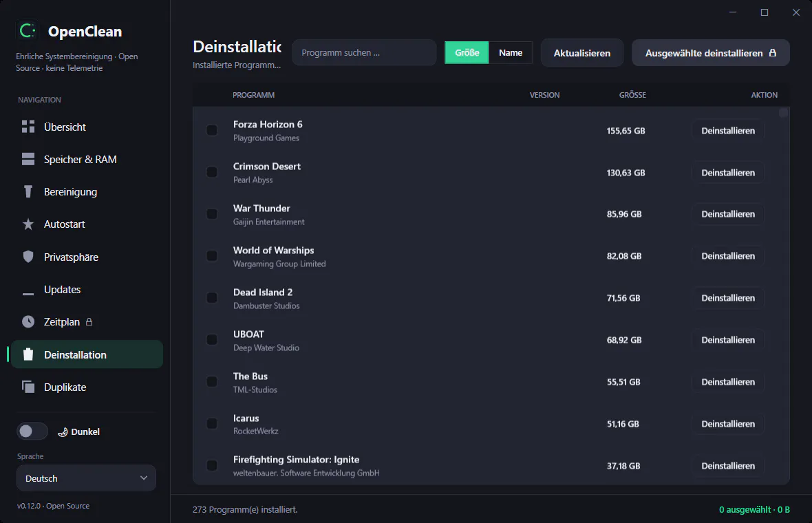Image resolution: width=812 pixels, height=523 pixels.
Task: Open the Sprache dropdown showing Deutsch
Action: [87, 478]
